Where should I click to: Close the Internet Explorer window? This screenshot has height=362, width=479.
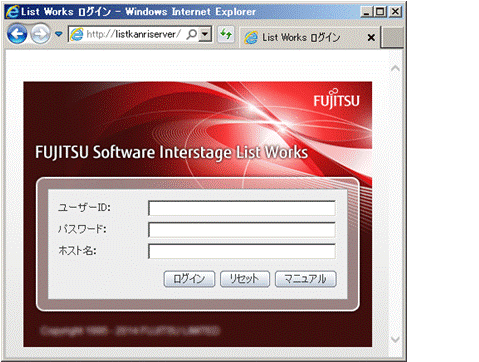[x=395, y=12]
